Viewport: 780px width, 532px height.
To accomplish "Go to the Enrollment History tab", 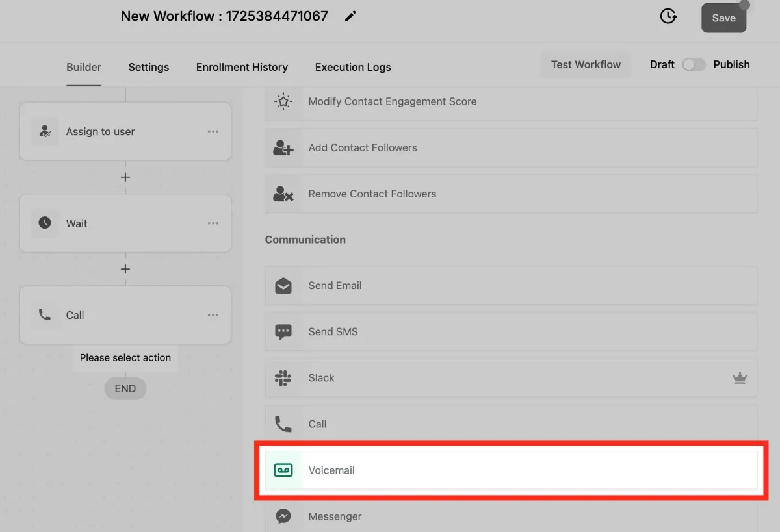I will pyautogui.click(x=242, y=67).
